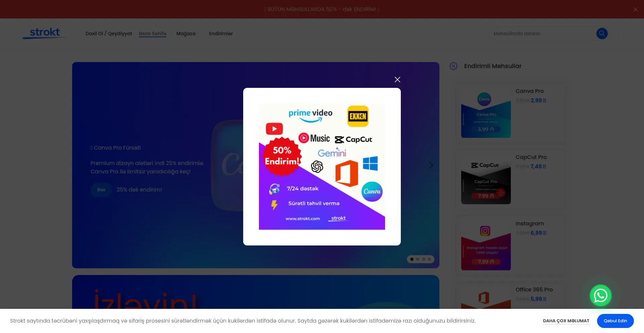Image resolution: width=644 pixels, height=333 pixels.
Task: Open the Endirimlər menu item
Action: pos(221,34)
